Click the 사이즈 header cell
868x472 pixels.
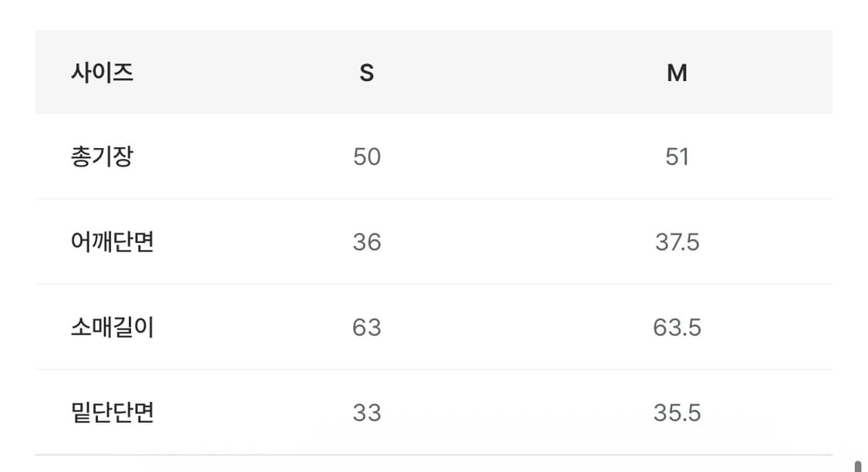pyautogui.click(x=103, y=73)
